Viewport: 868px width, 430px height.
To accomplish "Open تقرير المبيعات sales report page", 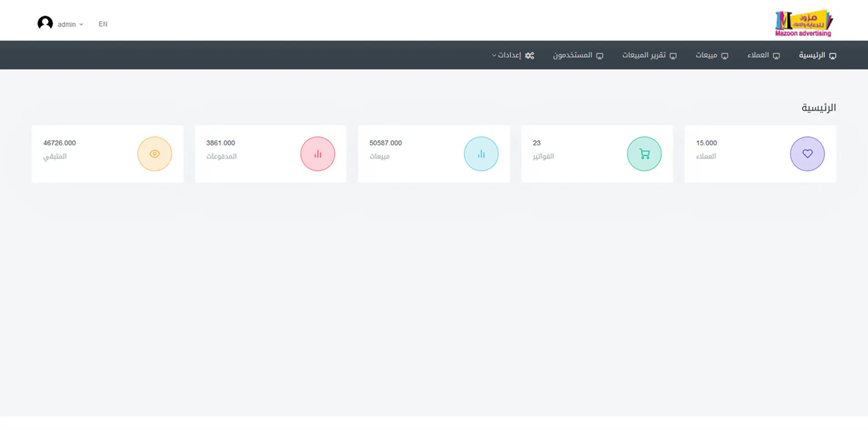I will pos(644,55).
